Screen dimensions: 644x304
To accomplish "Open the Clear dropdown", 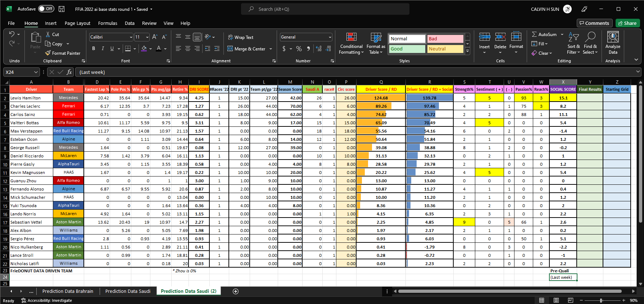I will click(541, 53).
